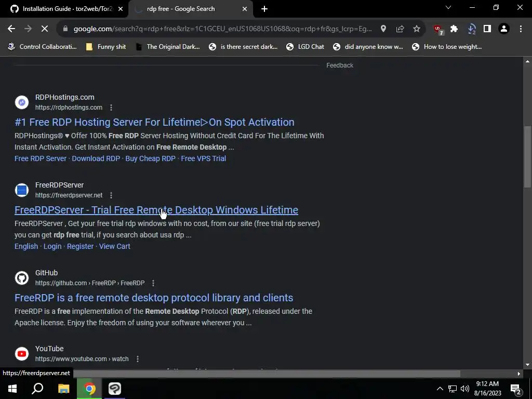
Task: Click the https://rdphostings.com URL text
Action: click(69, 108)
